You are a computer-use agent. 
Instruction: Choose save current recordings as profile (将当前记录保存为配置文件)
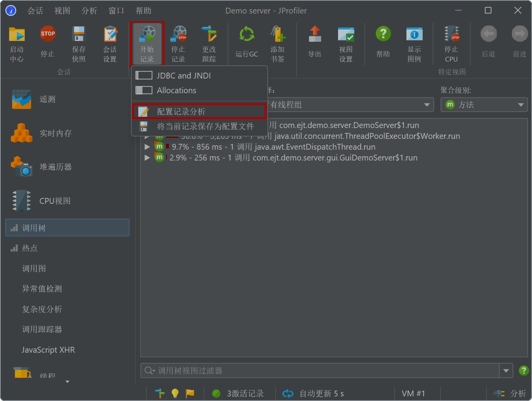(x=199, y=126)
